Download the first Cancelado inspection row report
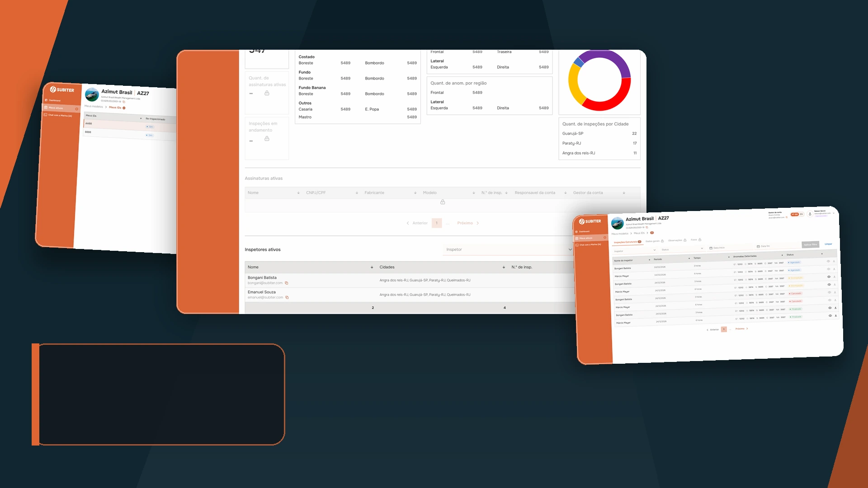Screen dimensions: 868x488 point(835,292)
